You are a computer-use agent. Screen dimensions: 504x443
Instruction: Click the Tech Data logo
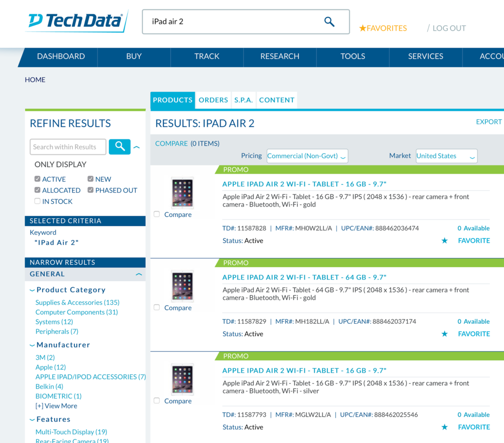point(76,21)
